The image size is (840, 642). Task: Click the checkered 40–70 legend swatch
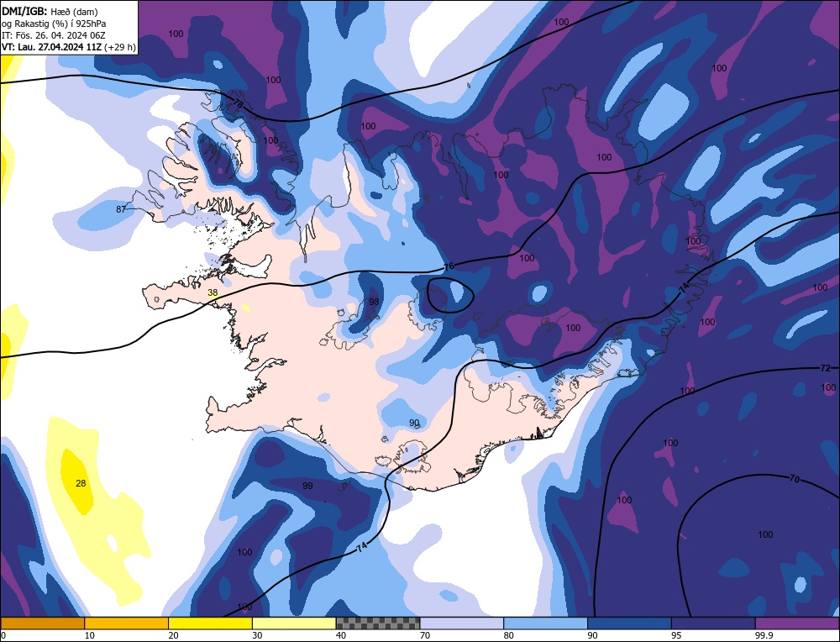(378, 624)
